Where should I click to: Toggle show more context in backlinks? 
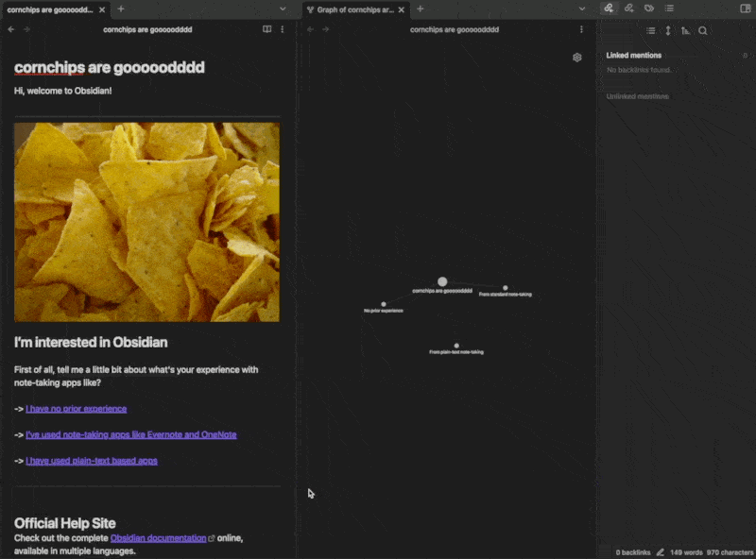[668, 31]
